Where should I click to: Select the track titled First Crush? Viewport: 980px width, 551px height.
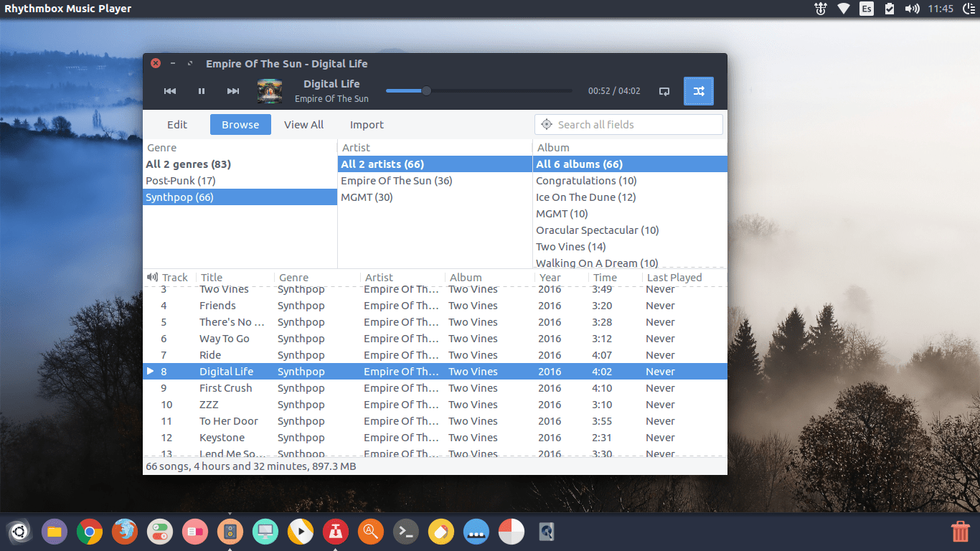click(435, 388)
